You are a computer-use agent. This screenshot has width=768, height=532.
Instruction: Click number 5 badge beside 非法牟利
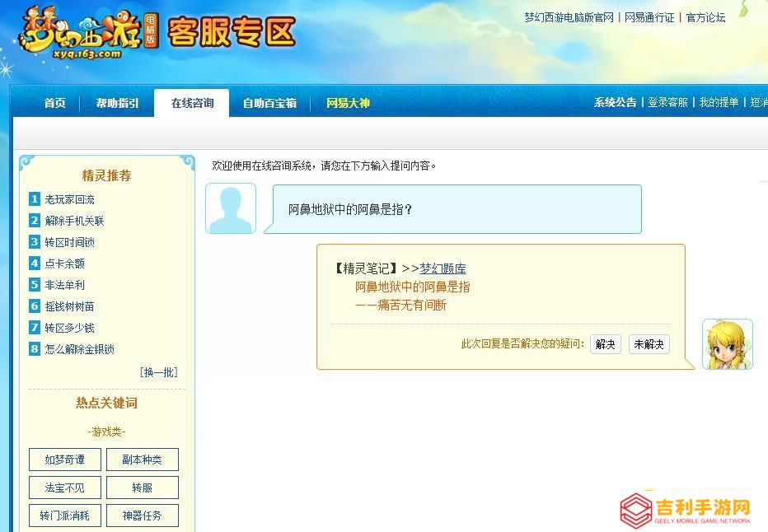pyautogui.click(x=35, y=284)
